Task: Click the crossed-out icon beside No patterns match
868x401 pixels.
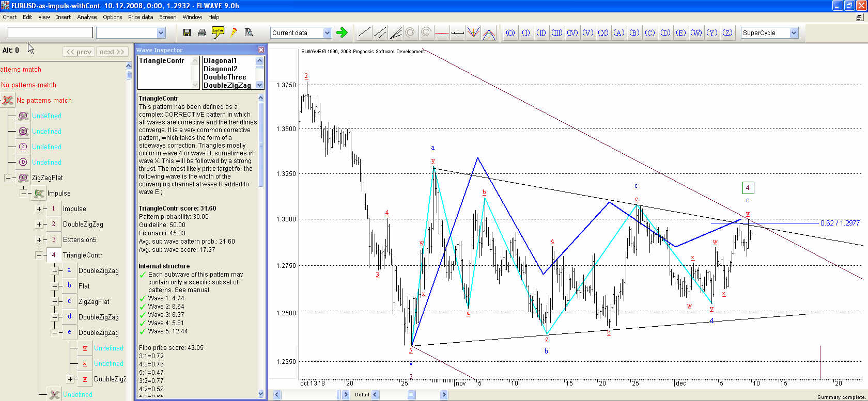Action: tap(7, 100)
